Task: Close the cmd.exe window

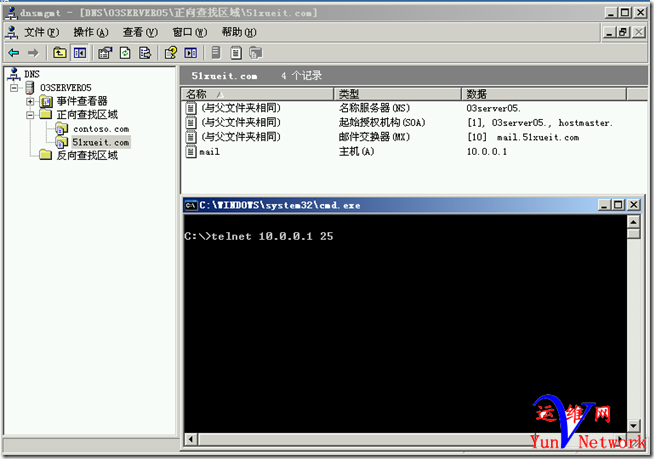Action: pos(634,205)
